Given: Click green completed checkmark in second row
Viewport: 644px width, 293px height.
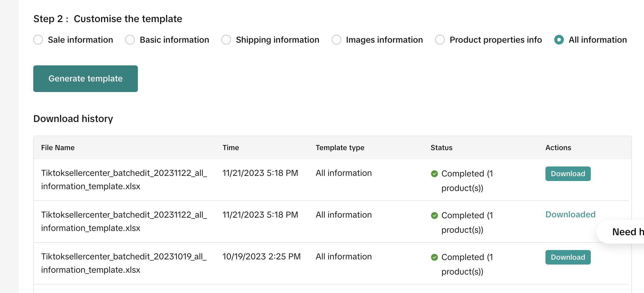Looking at the screenshot, I should pos(434,216).
